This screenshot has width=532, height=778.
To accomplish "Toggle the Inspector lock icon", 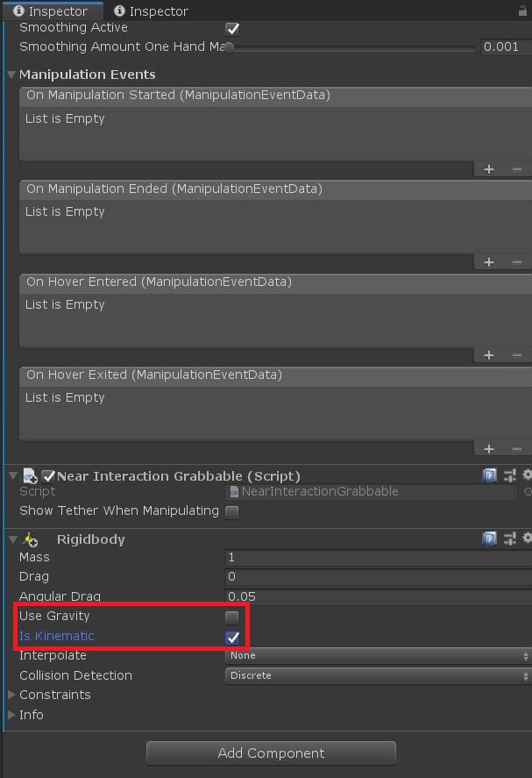I will [522, 11].
